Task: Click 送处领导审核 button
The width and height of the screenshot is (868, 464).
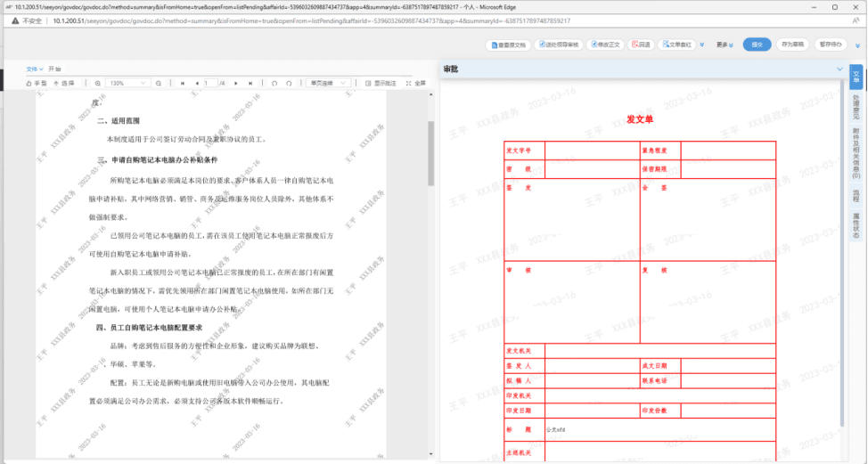Action: tap(559, 45)
